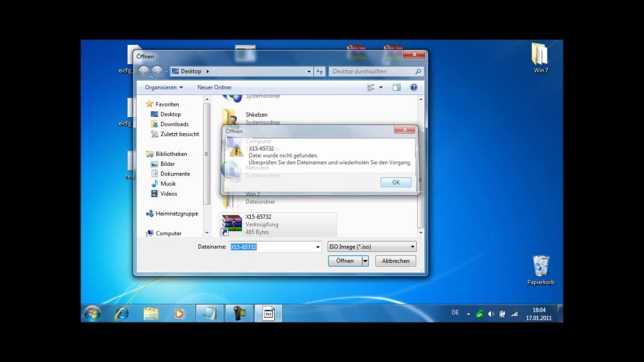Click the volume speaker tray icon
644x362 pixels.
pyautogui.click(x=491, y=314)
